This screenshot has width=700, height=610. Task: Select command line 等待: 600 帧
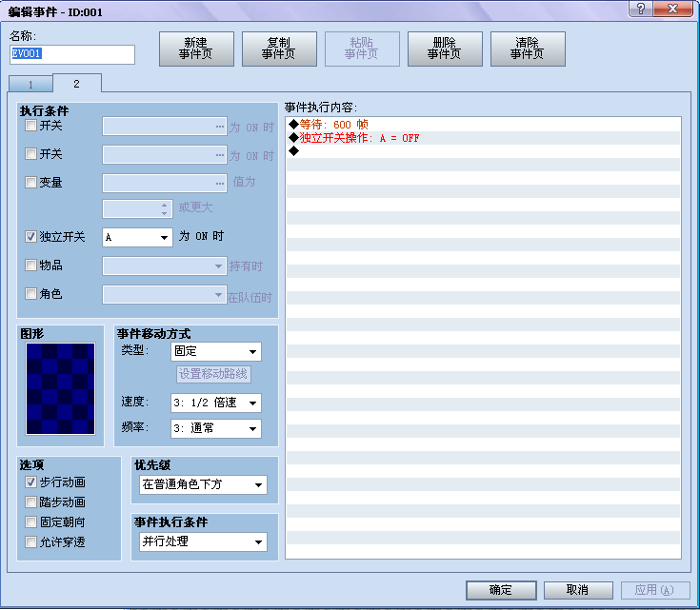484,125
